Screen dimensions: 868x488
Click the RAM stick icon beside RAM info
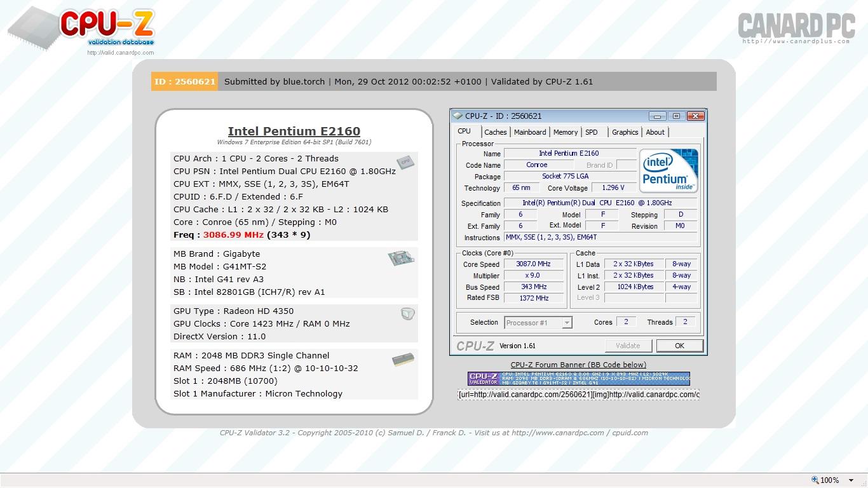pyautogui.click(x=403, y=360)
